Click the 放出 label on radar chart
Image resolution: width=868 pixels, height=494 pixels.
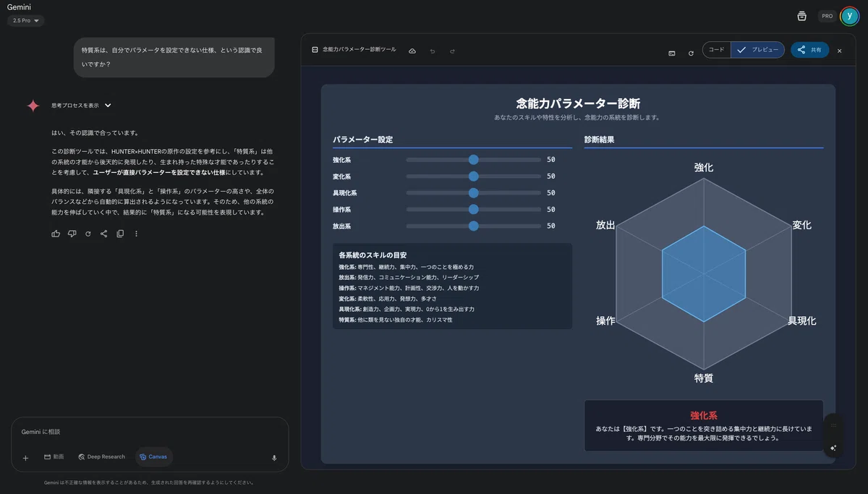pos(605,225)
